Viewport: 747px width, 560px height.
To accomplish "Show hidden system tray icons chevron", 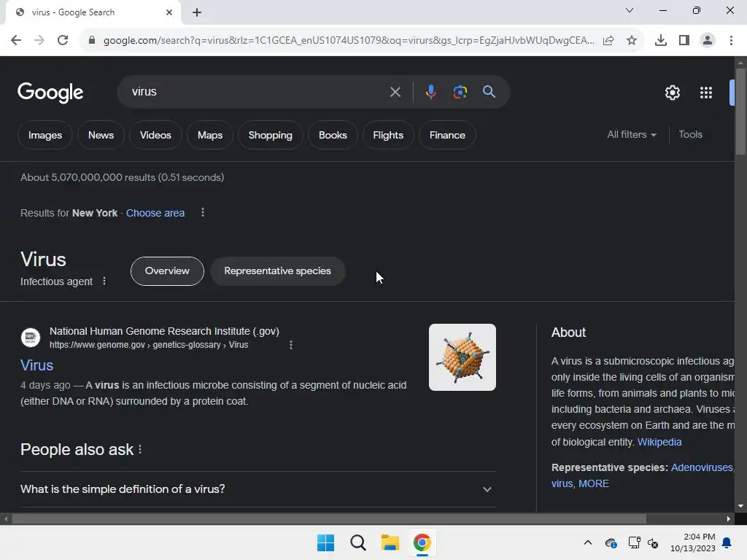I will point(588,542).
